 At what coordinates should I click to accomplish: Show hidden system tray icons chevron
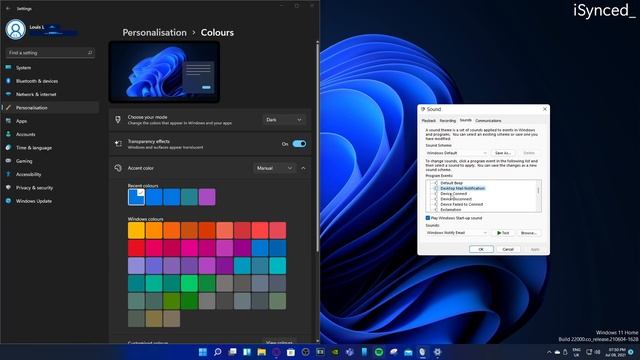click(x=549, y=352)
